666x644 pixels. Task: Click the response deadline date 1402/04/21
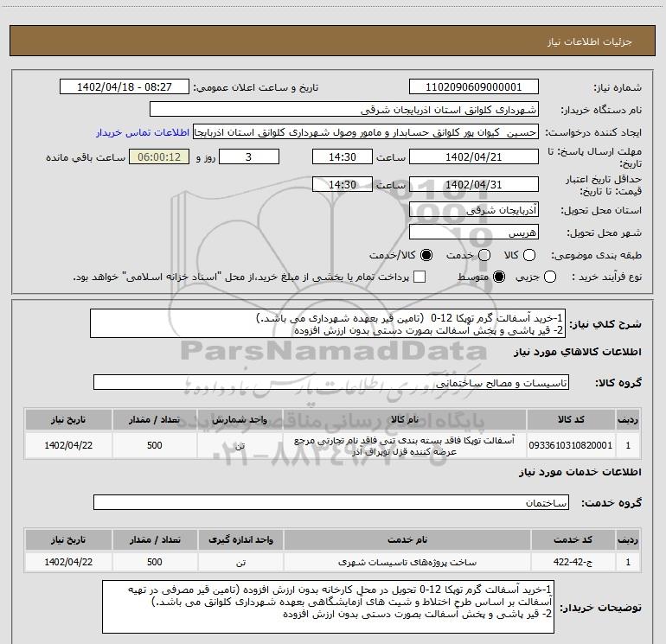[474, 156]
